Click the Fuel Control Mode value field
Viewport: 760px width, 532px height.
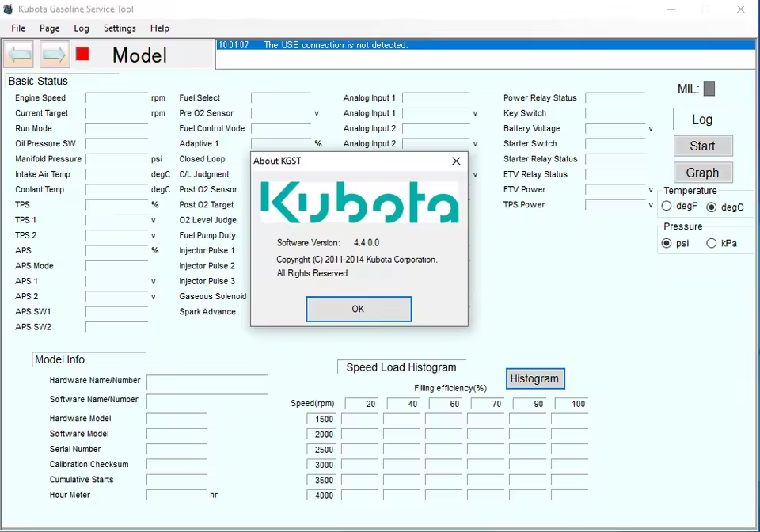[281, 128]
